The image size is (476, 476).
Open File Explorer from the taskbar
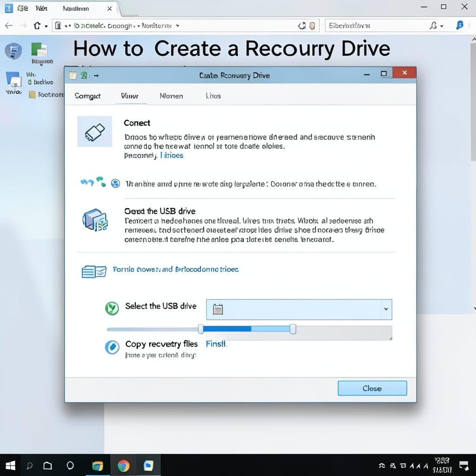(x=98, y=465)
